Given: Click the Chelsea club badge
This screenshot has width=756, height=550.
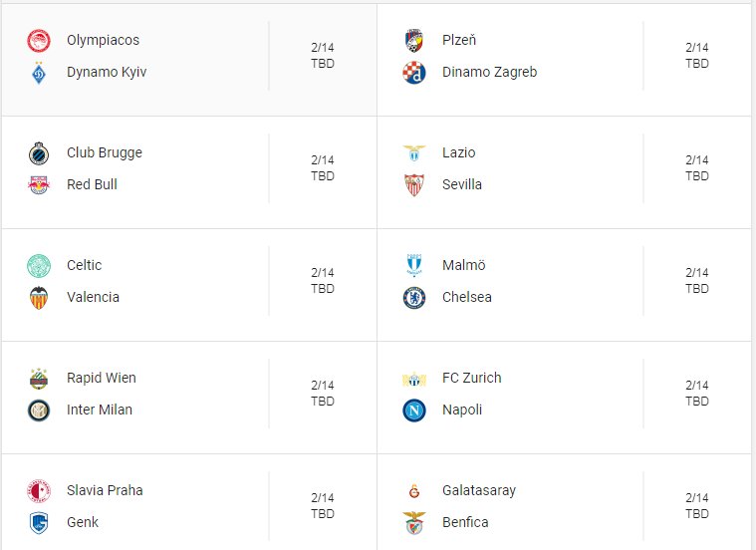Looking at the screenshot, I should pos(414,298).
